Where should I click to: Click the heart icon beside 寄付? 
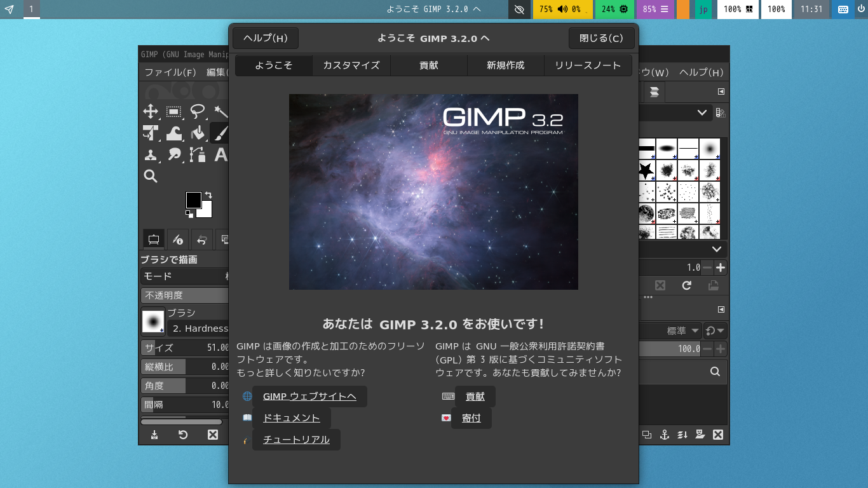[x=446, y=418]
